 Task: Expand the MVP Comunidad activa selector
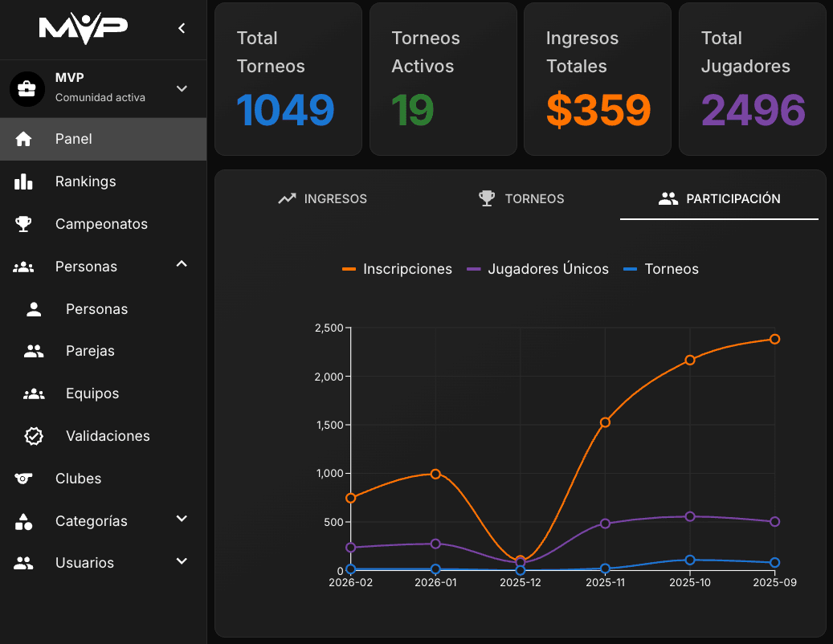pyautogui.click(x=181, y=88)
